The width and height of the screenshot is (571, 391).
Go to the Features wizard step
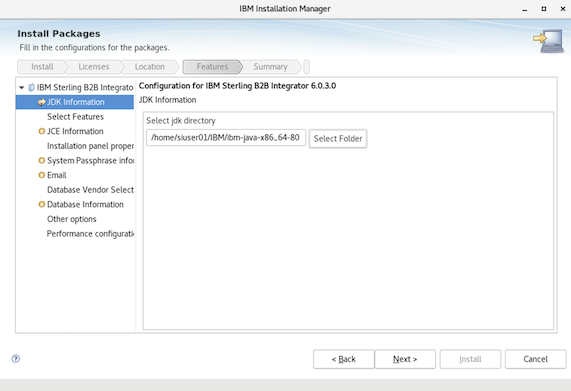pyautogui.click(x=212, y=67)
